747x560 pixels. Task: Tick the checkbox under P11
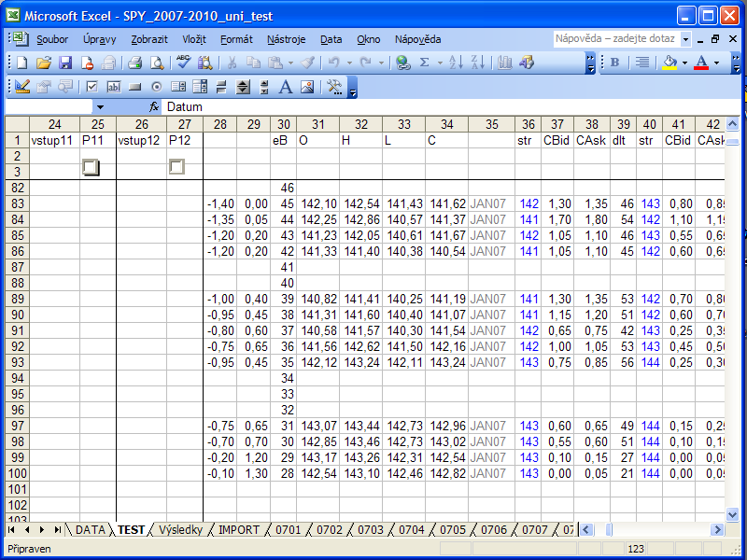point(91,167)
